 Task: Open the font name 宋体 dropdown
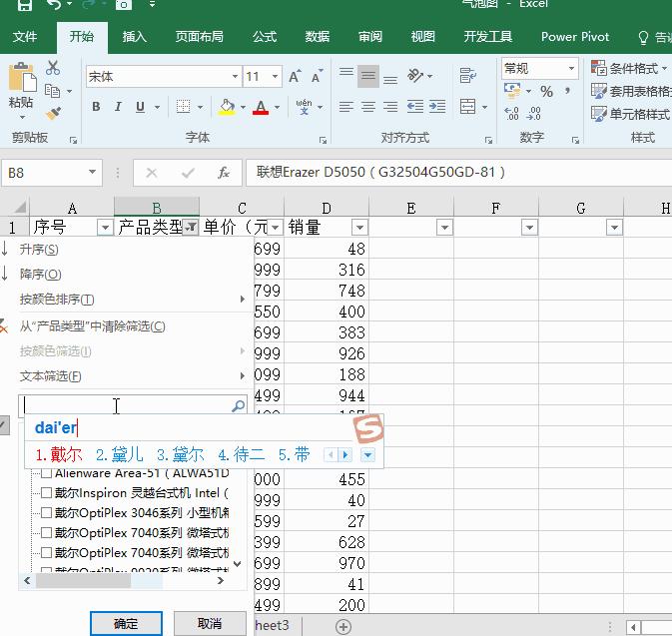(235, 77)
